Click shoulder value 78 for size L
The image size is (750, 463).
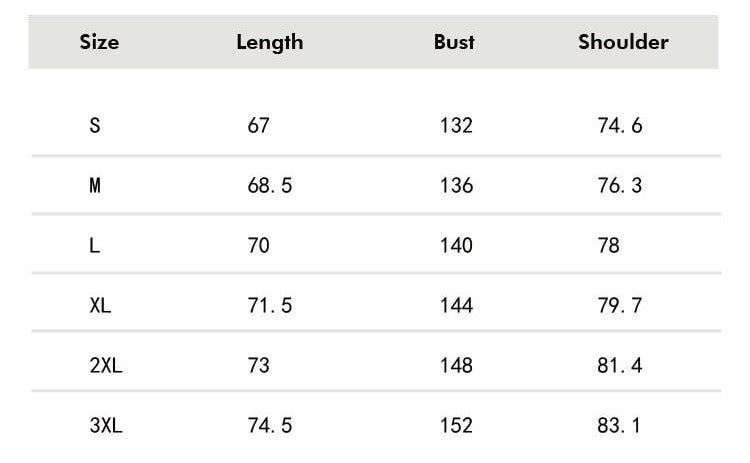609,245
